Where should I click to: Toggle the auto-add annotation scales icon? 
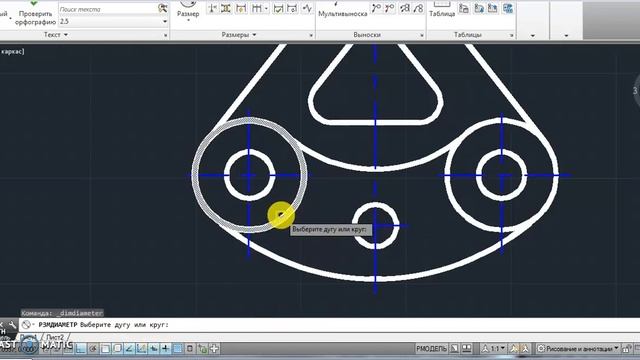tap(526, 349)
